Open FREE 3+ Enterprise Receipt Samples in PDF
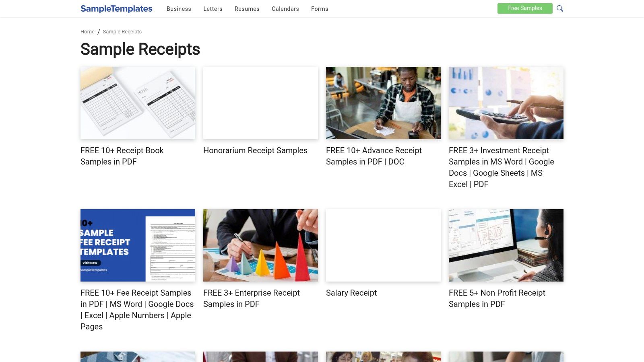Screen dimensions: 644x362 click(251, 298)
